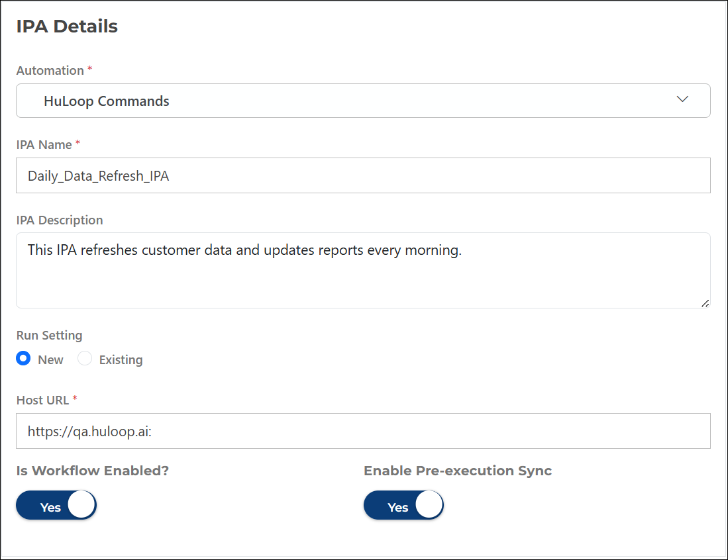Select the New run setting radio
This screenshot has height=560, width=728.
[x=23, y=359]
